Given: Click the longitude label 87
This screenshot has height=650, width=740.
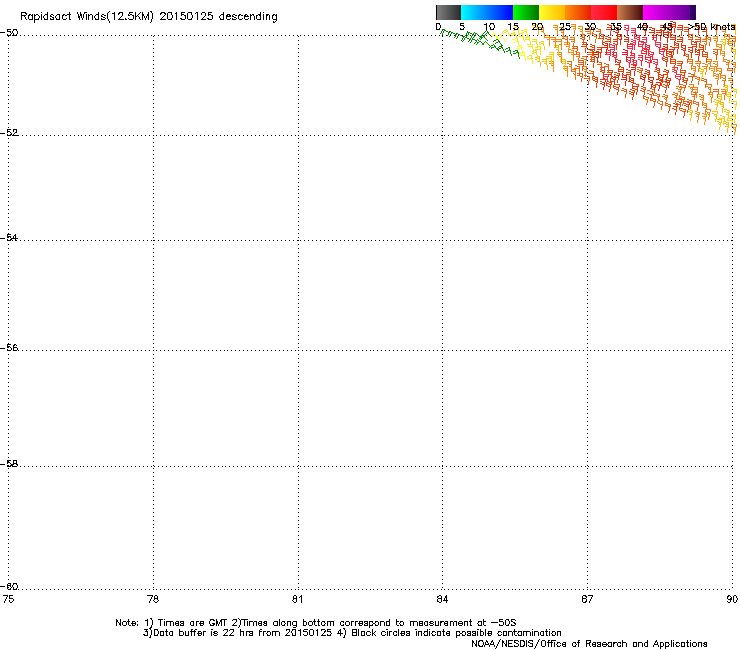Looking at the screenshot, I should [587, 599].
